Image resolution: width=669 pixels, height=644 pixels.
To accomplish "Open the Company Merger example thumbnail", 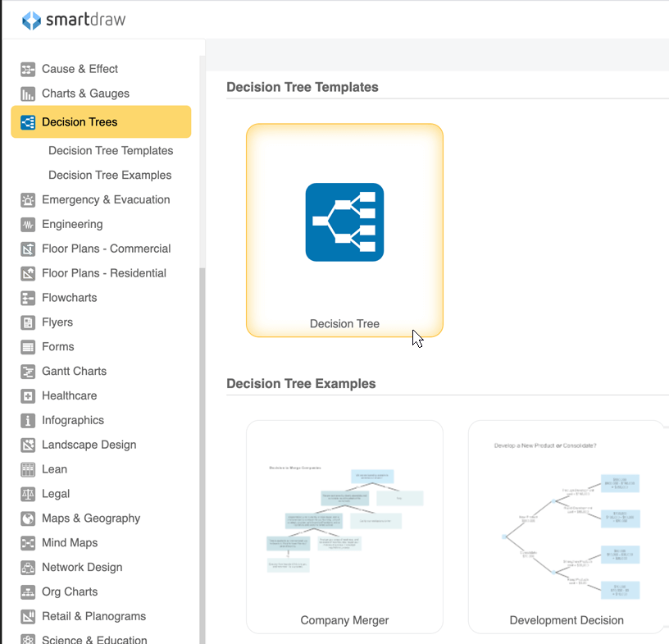I will pyautogui.click(x=344, y=527).
